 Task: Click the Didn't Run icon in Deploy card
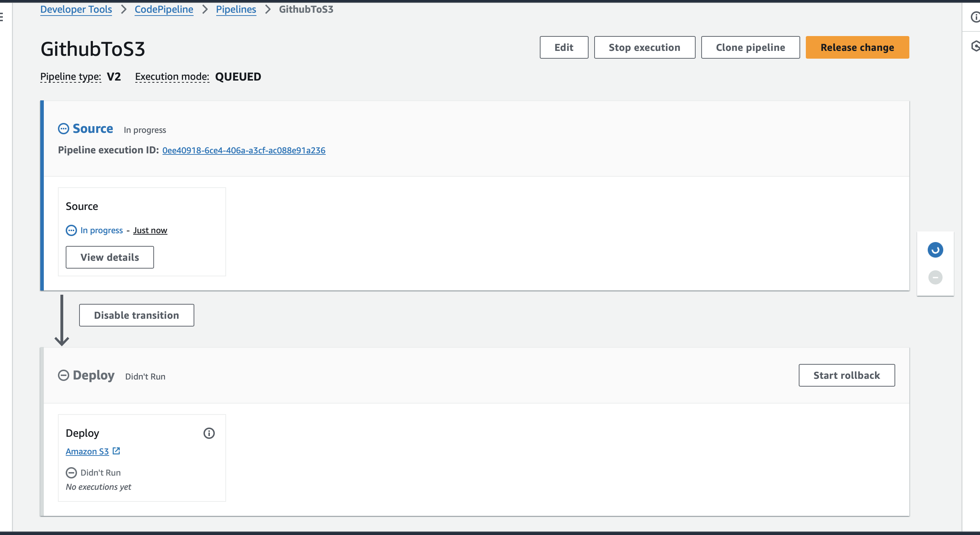point(71,473)
